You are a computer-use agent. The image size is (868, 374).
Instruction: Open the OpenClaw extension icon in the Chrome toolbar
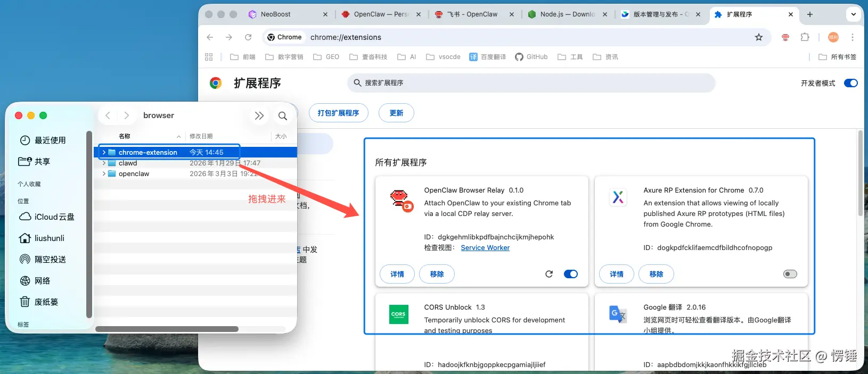click(x=785, y=37)
